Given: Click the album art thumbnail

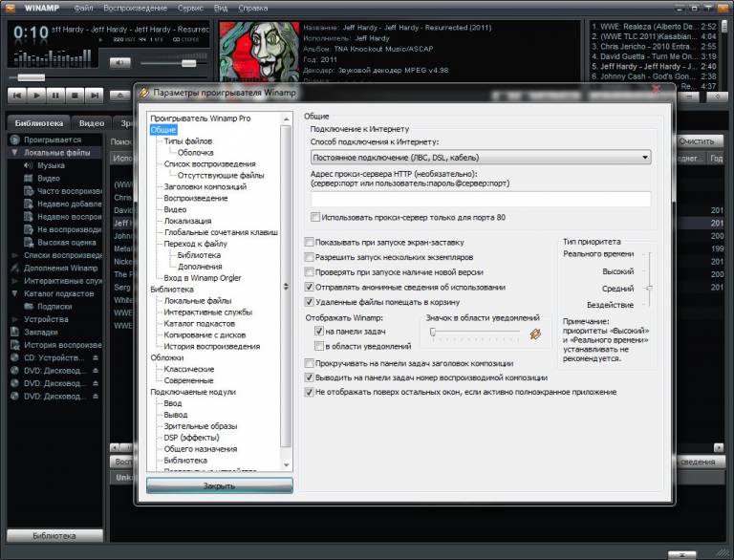Looking at the screenshot, I should [x=259, y=52].
